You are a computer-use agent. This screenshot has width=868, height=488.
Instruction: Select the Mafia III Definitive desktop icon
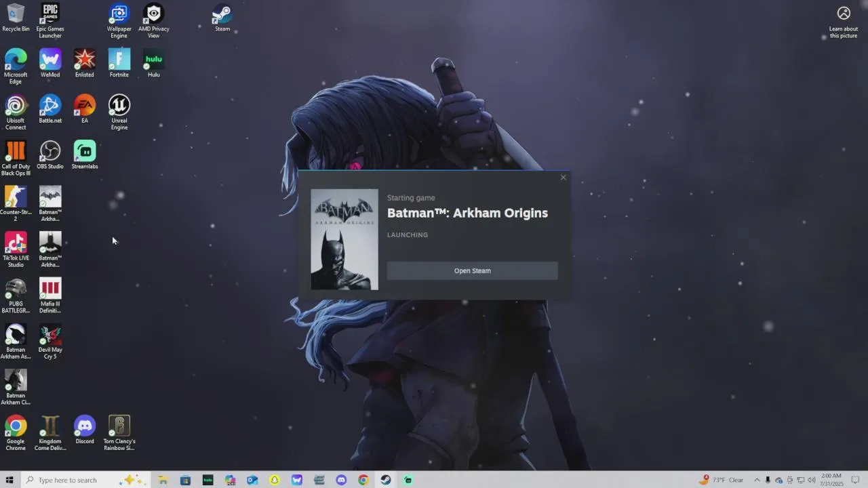click(x=50, y=296)
